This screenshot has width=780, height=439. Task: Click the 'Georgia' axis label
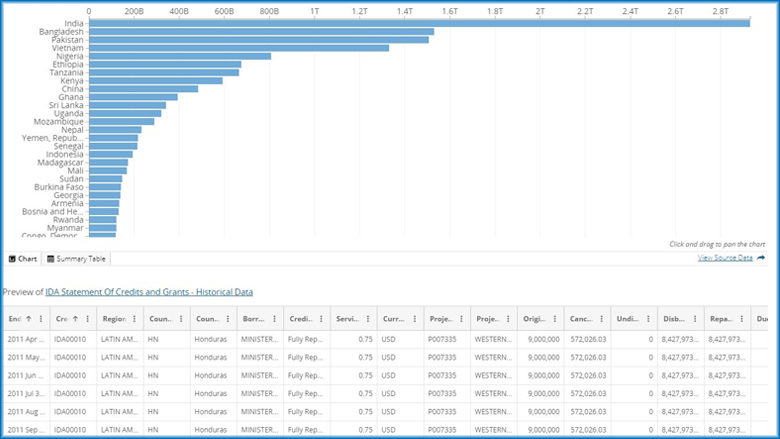[x=69, y=195]
